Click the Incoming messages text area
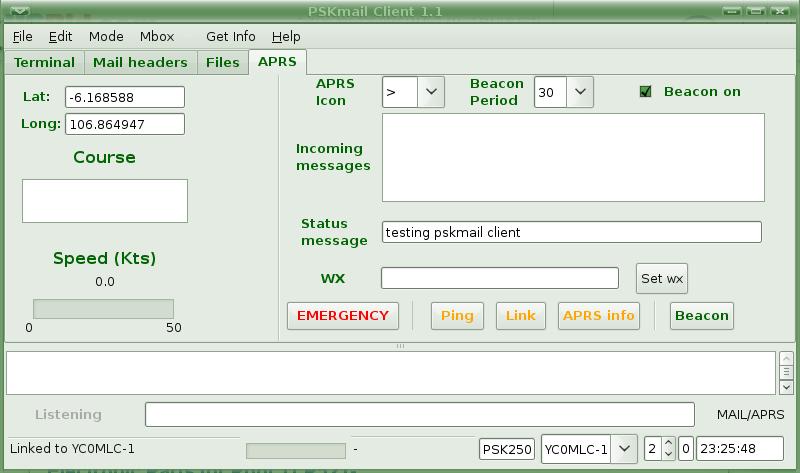 tap(573, 157)
